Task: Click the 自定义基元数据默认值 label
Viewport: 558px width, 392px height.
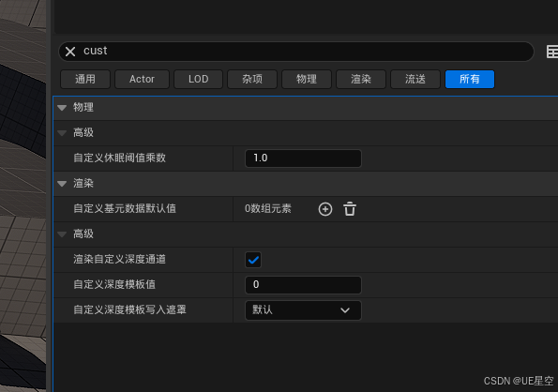Action: [125, 208]
